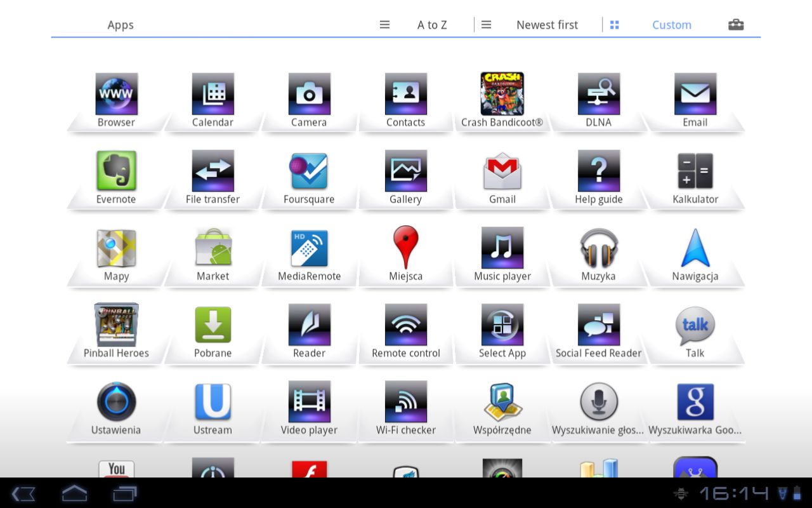Image resolution: width=812 pixels, height=508 pixels.
Task: Go to the Home screen
Action: 74,493
